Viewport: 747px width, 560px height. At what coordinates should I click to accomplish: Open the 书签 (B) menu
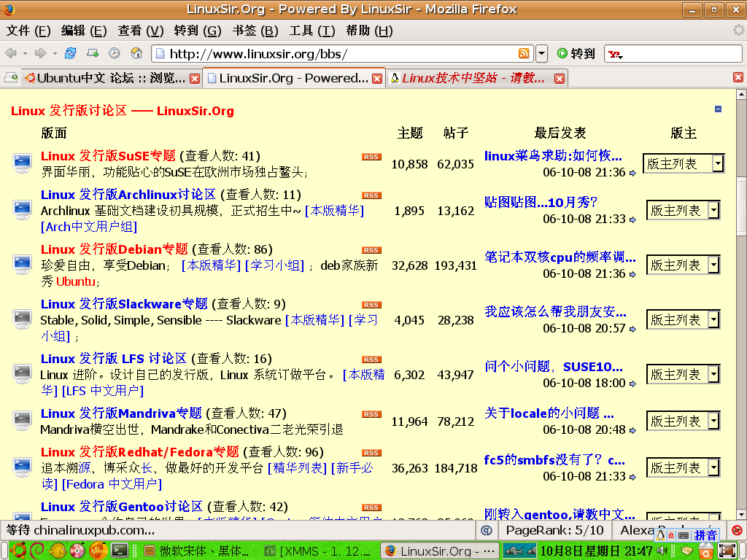coord(255,31)
